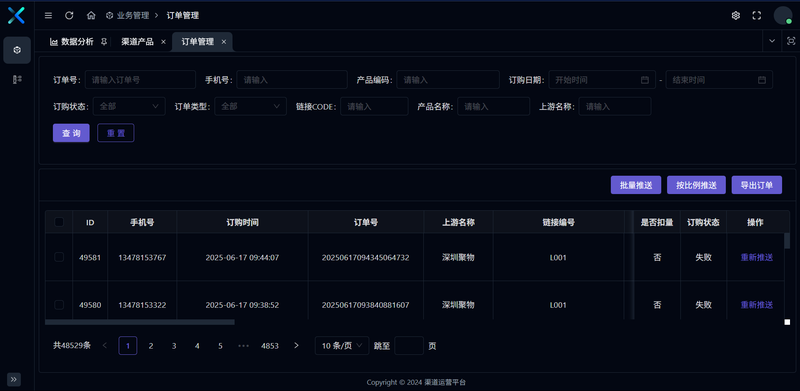Toggle the select-all header checkbox
This screenshot has height=391, width=800.
click(59, 222)
